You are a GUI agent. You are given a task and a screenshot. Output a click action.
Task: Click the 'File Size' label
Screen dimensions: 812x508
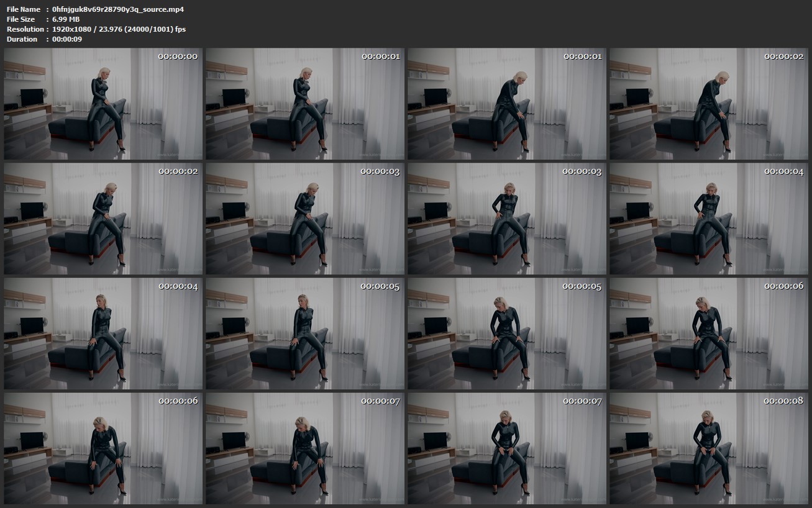click(21, 19)
